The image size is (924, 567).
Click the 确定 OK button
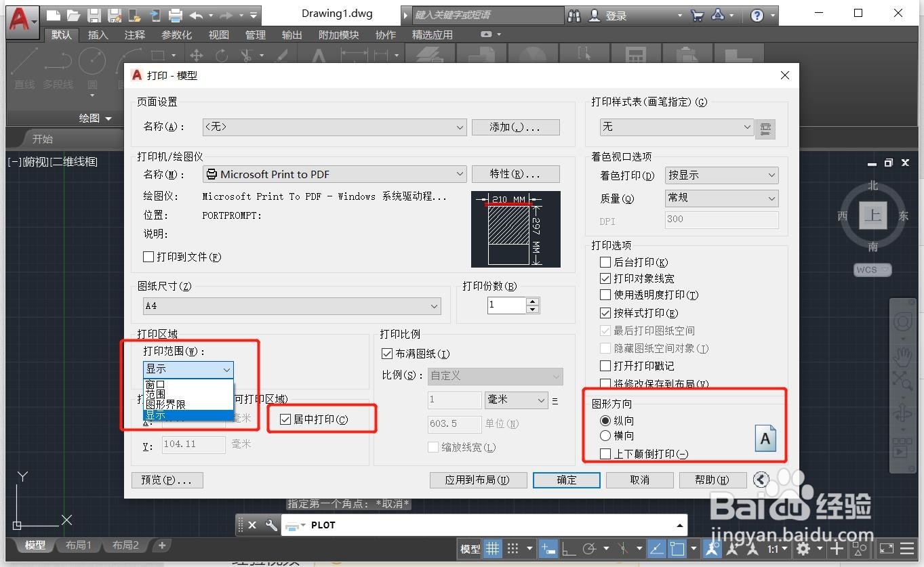pos(567,480)
